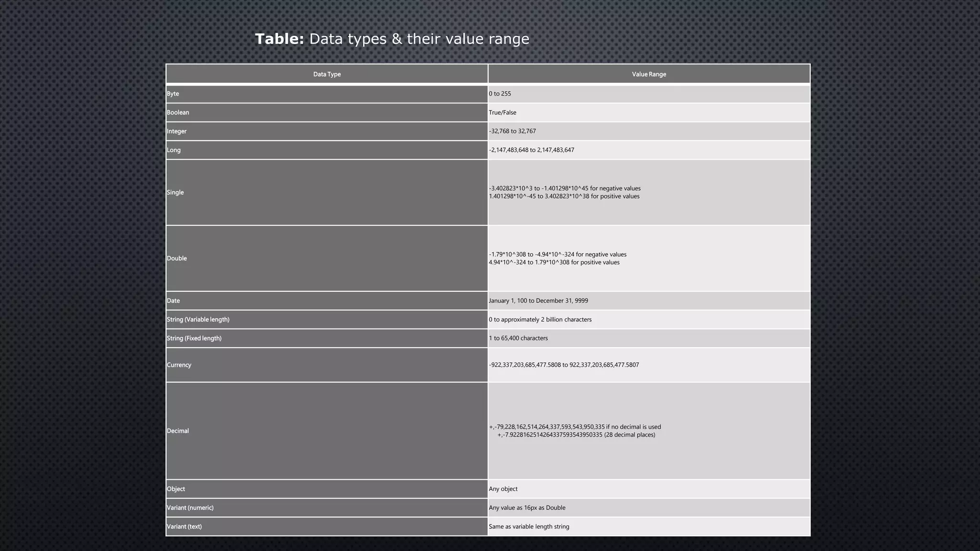Click 'Same as variable length string' cell
The width and height of the screenshot is (980, 551).
tap(529, 527)
